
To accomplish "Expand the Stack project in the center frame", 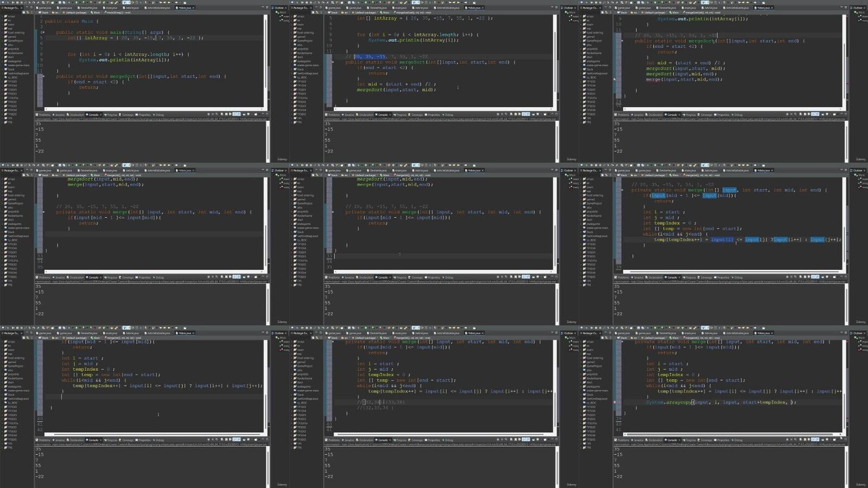I will pos(292,232).
